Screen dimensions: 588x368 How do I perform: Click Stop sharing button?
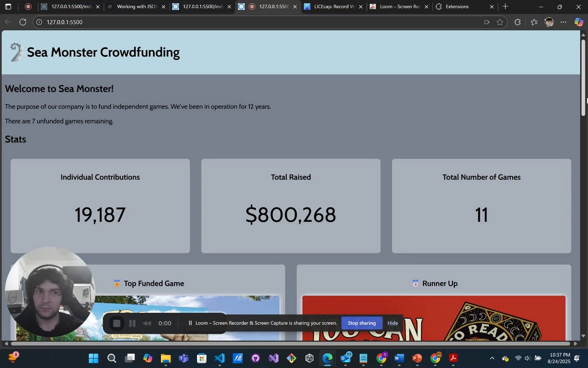362,323
